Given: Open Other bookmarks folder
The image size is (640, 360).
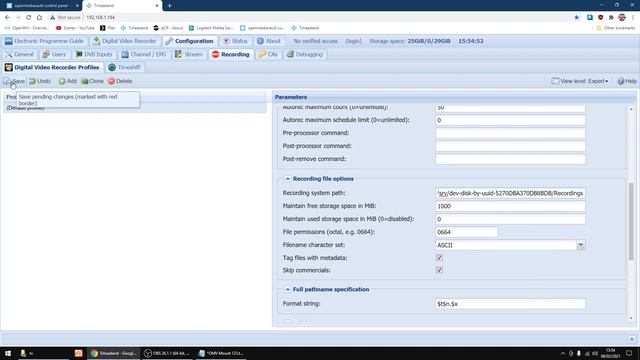Looking at the screenshot, I should pyautogui.click(x=616, y=28).
